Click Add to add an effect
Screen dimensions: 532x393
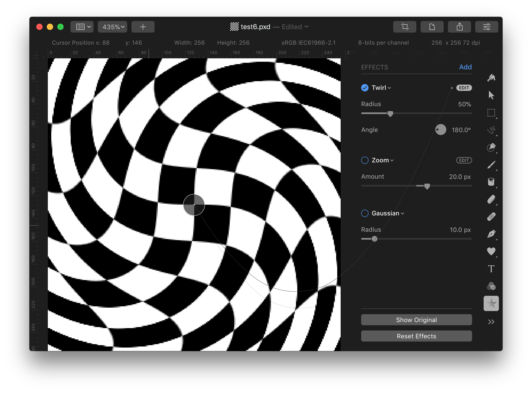[x=465, y=67]
